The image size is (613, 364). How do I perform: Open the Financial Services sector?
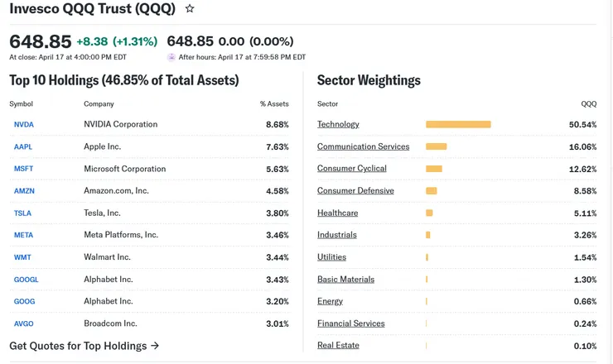350,323
